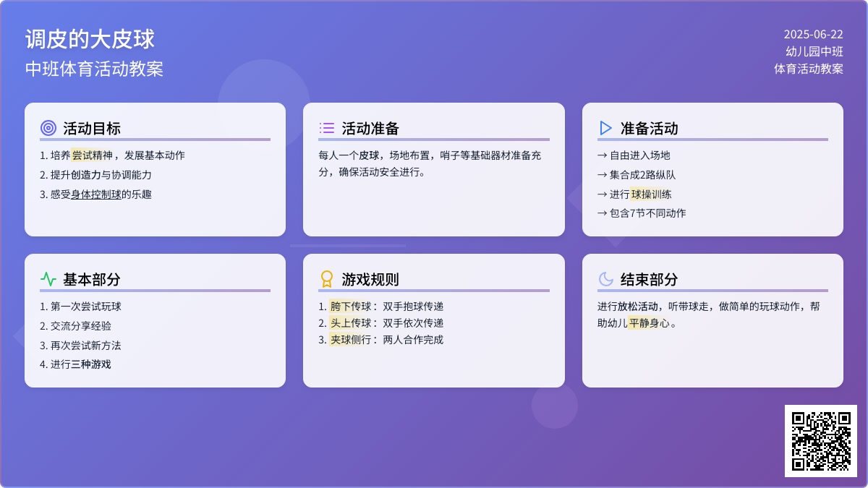868x488 pixels.
Task: Click the line 包含7节不同动作
Action: [x=642, y=213]
